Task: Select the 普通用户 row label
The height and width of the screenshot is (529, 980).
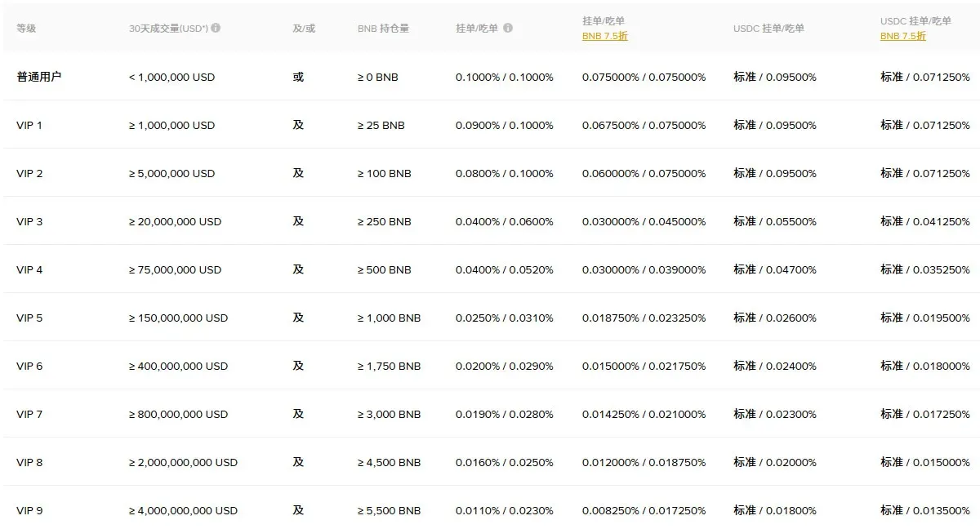Action: [x=38, y=77]
